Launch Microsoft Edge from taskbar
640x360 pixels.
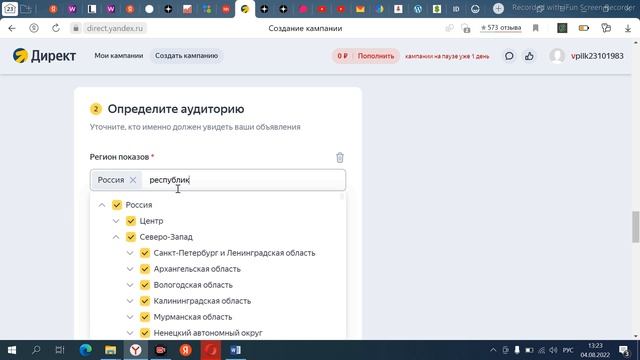pos(86,350)
